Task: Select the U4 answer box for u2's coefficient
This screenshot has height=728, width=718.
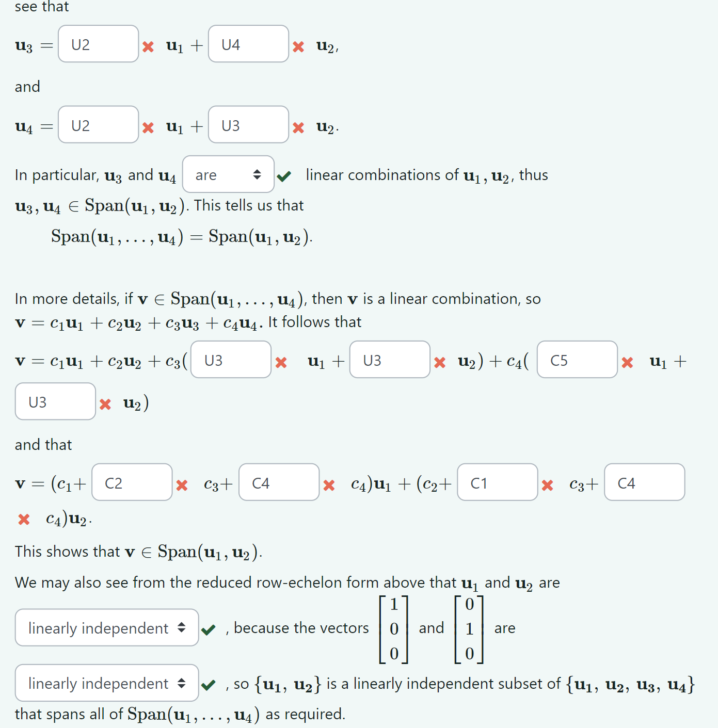Action: (248, 44)
